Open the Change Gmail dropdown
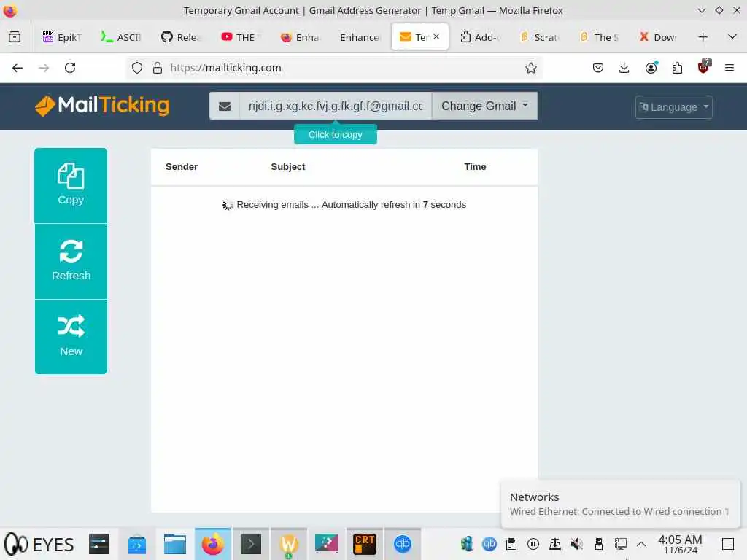This screenshot has width=747, height=560. point(484,106)
